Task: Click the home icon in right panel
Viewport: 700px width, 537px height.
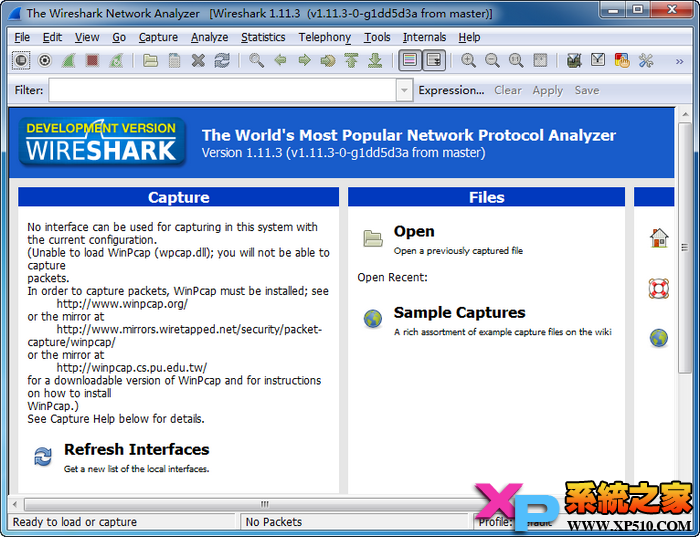Action: (659, 237)
